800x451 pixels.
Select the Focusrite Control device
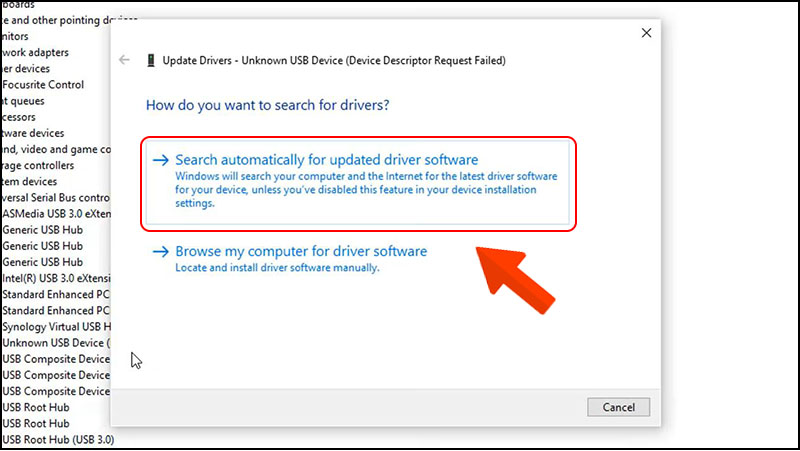tap(47, 85)
